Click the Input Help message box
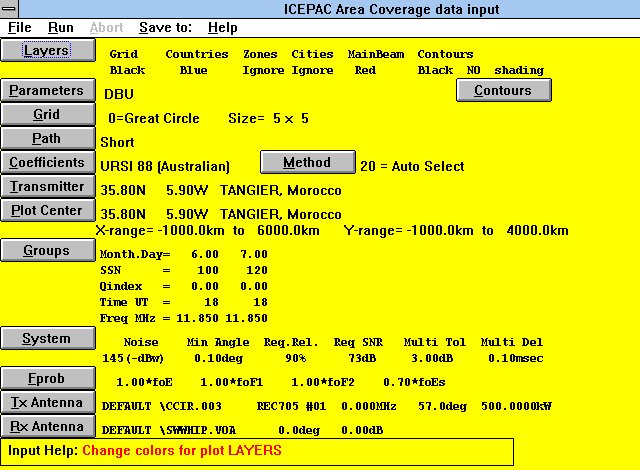640x470 pixels. (x=257, y=451)
